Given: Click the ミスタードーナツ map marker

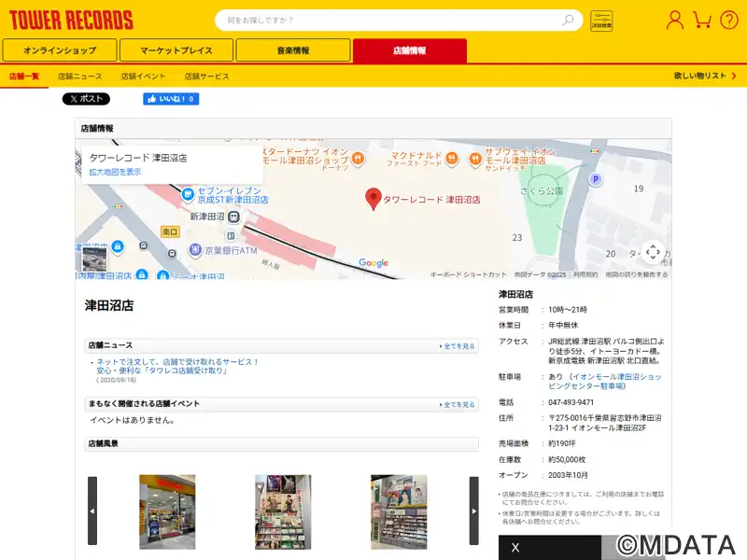Looking at the screenshot, I should 359,158.
